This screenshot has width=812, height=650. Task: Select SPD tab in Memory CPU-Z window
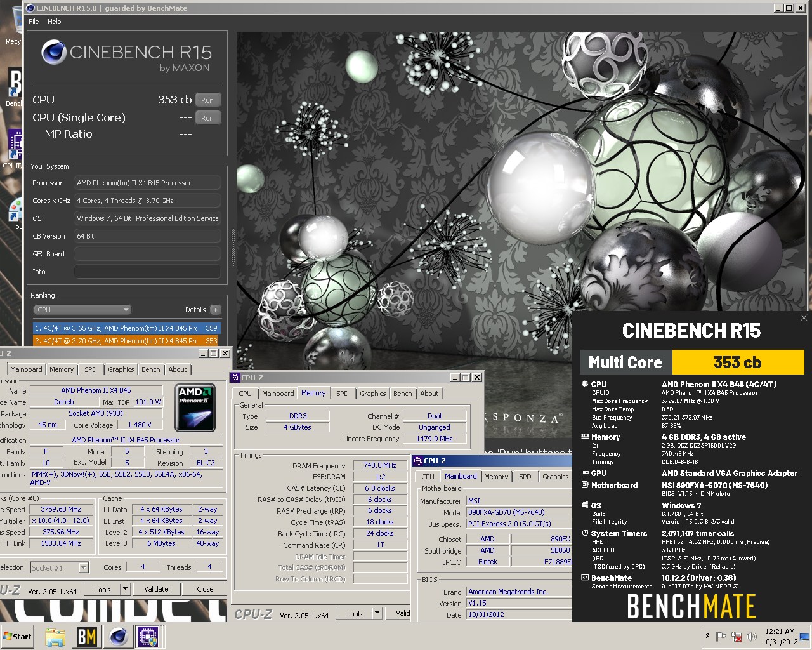[343, 394]
